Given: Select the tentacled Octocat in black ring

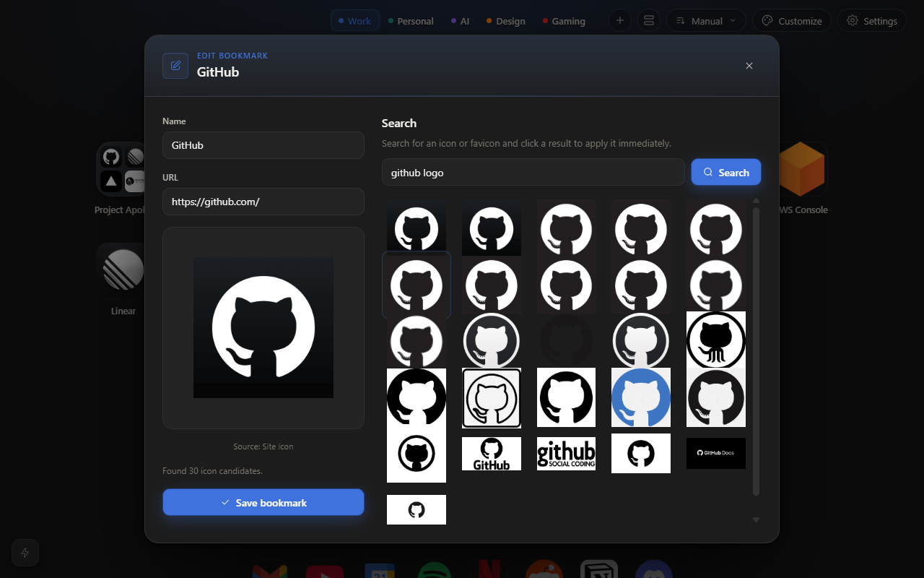Looking at the screenshot, I should pos(716,340).
